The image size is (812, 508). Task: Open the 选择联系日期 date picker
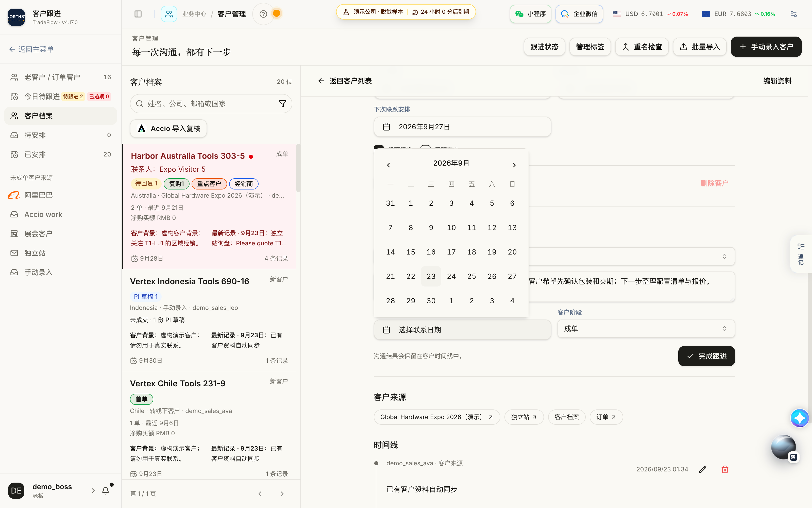click(x=462, y=330)
